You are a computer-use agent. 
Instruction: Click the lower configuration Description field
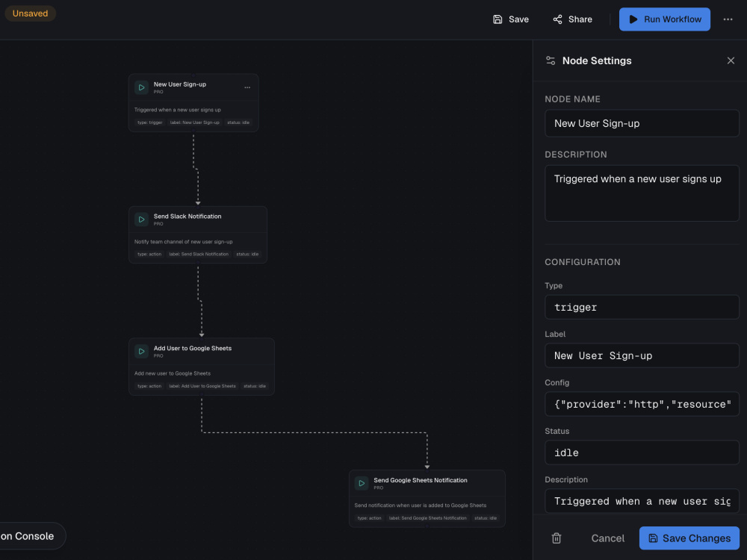click(642, 501)
